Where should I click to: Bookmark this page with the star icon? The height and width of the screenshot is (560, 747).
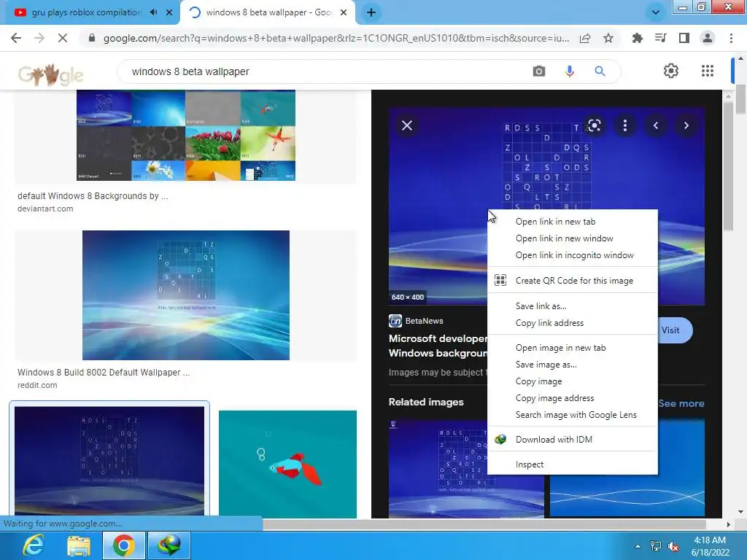608,38
